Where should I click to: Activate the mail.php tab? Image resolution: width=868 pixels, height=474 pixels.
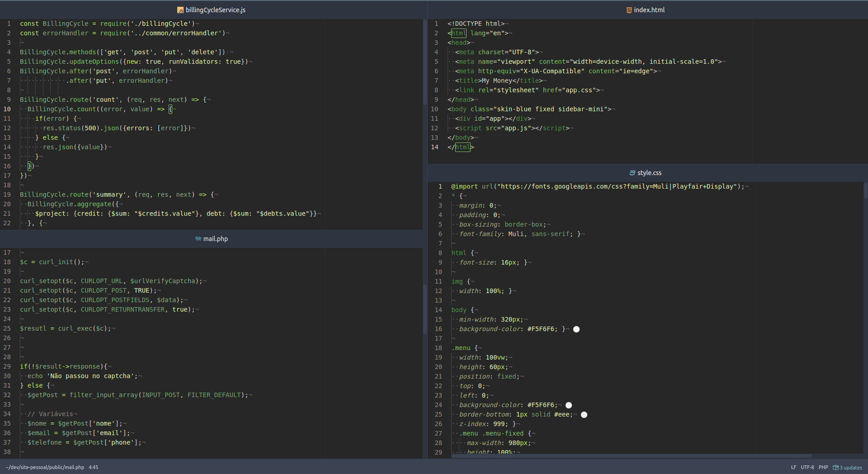tap(211, 239)
